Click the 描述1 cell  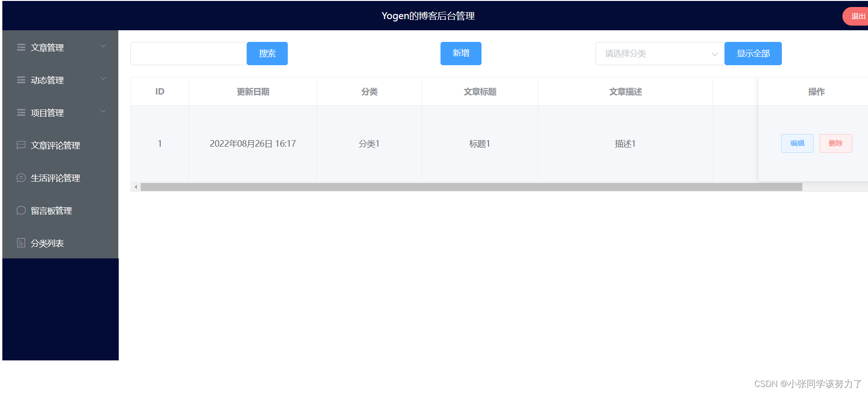click(x=625, y=143)
